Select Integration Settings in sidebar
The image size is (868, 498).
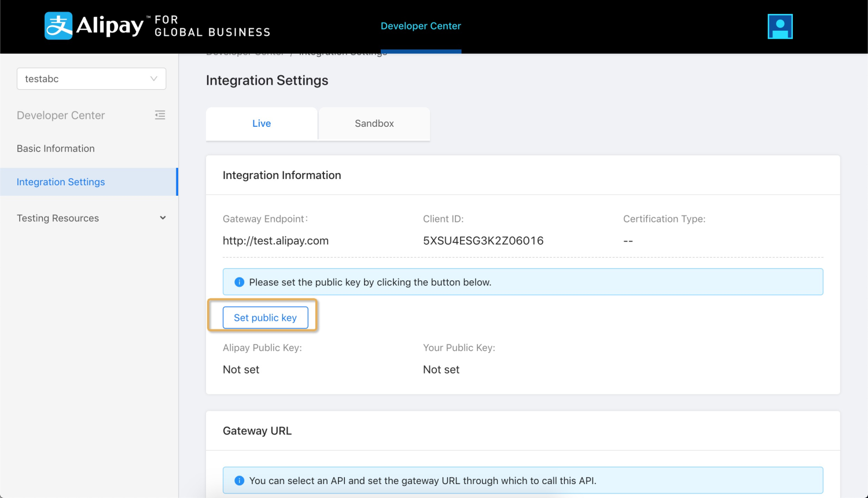coord(61,182)
